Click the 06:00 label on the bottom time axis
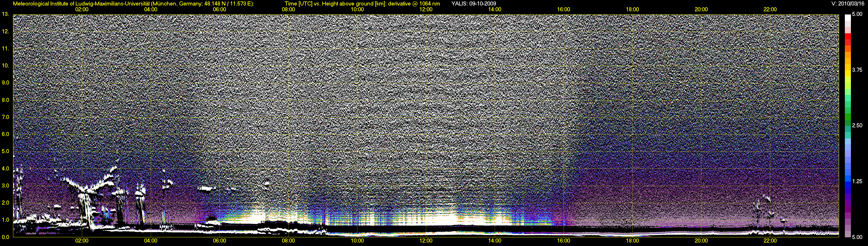Image resolution: width=868 pixels, height=246 pixels. pyautogui.click(x=219, y=241)
